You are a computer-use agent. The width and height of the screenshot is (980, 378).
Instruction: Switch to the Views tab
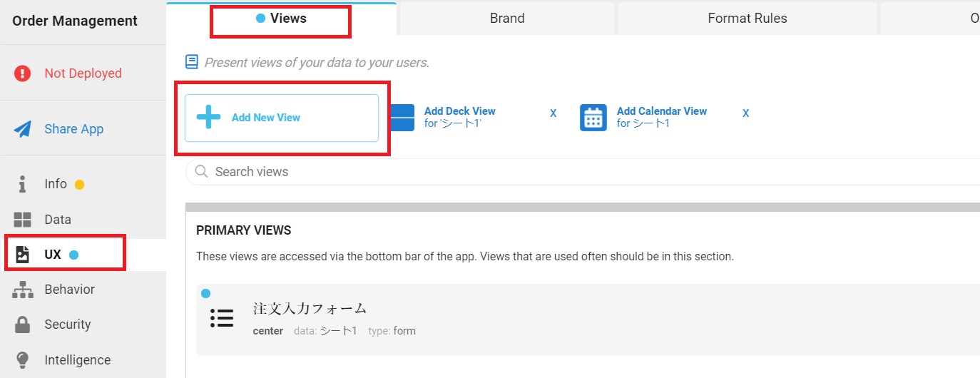click(281, 19)
